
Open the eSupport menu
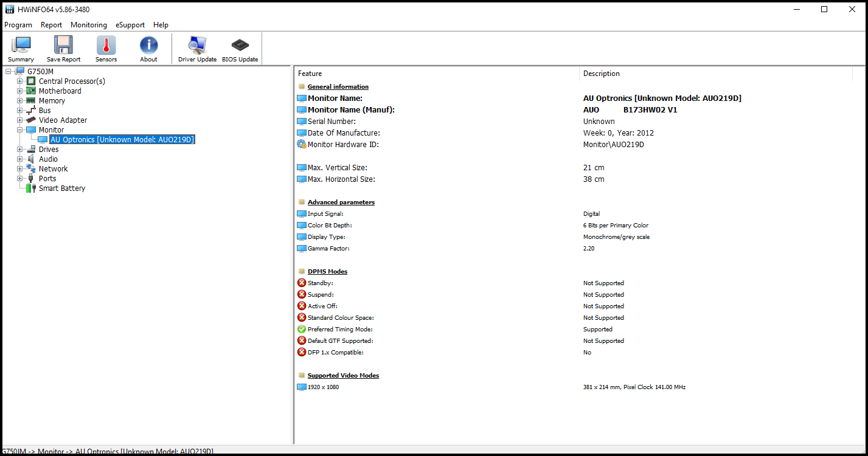(130, 25)
